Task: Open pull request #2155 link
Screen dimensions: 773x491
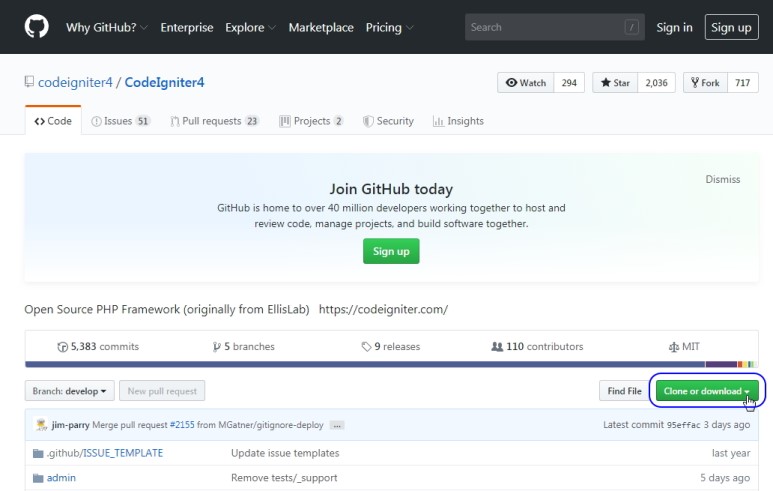Action: [182, 425]
